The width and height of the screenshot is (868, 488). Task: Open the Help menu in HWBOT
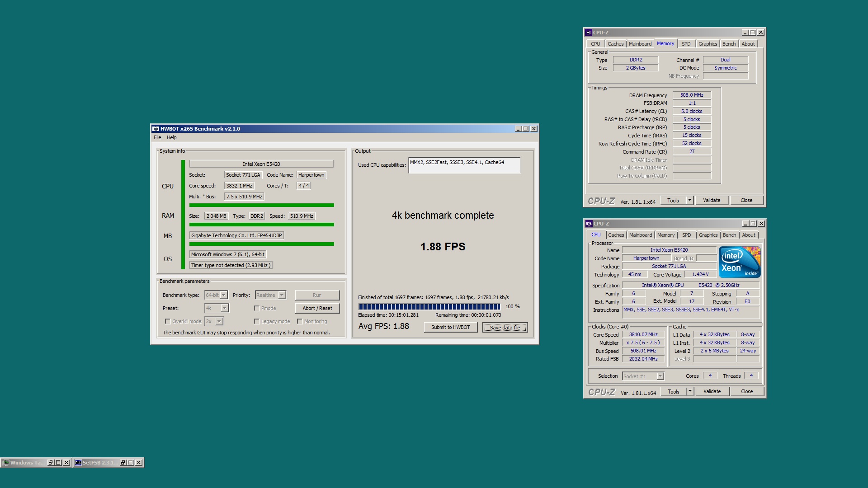tap(171, 137)
